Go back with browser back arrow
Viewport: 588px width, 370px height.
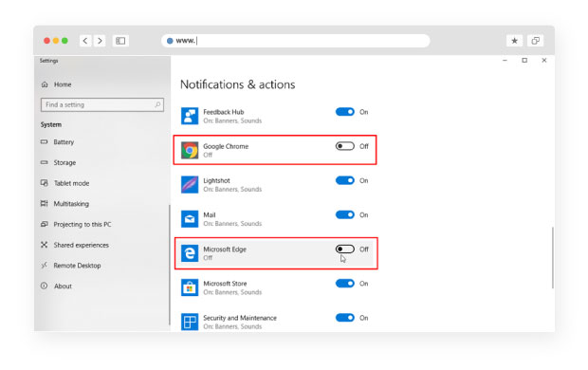point(85,41)
